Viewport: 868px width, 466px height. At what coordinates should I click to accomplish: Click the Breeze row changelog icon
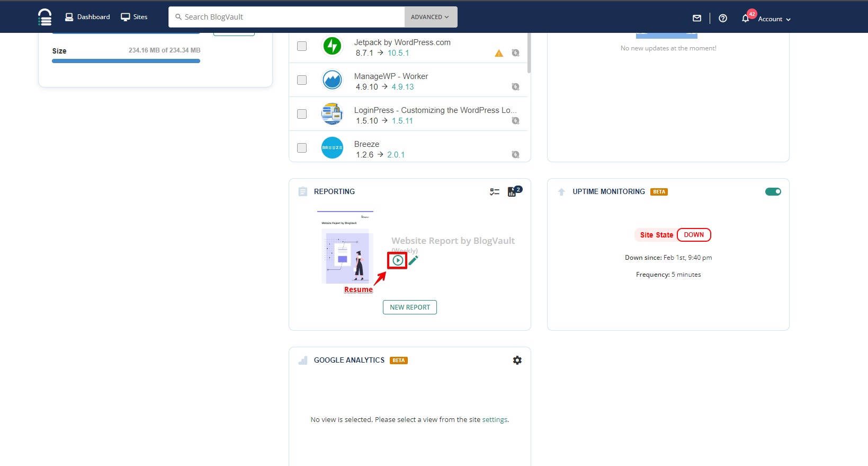515,155
